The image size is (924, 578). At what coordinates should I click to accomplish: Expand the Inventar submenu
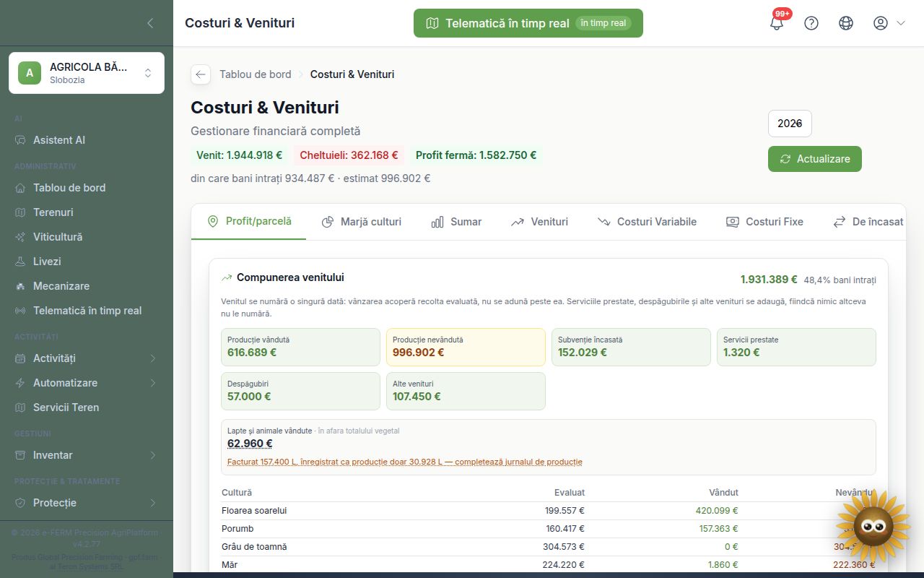87,455
